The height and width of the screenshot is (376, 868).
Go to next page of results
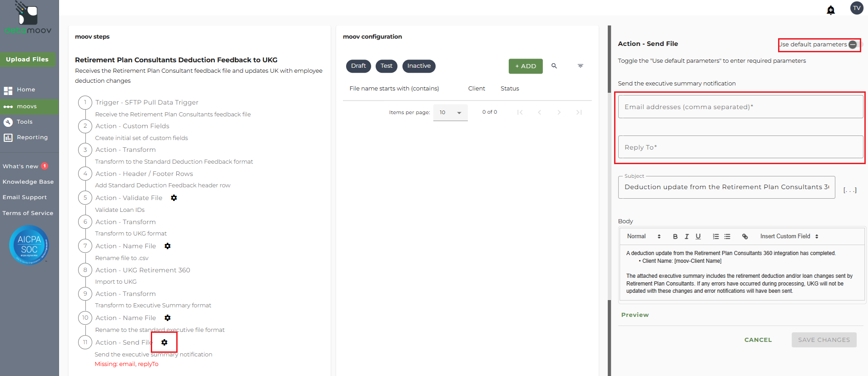tap(559, 112)
